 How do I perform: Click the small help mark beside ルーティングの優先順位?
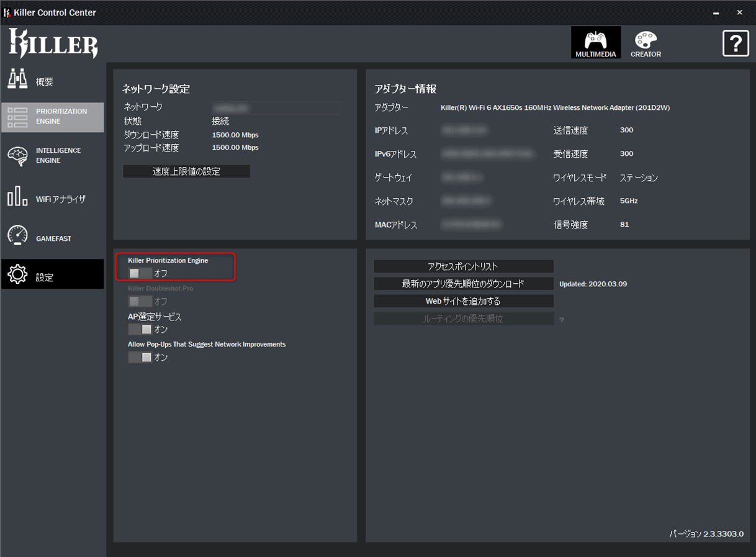tap(562, 320)
